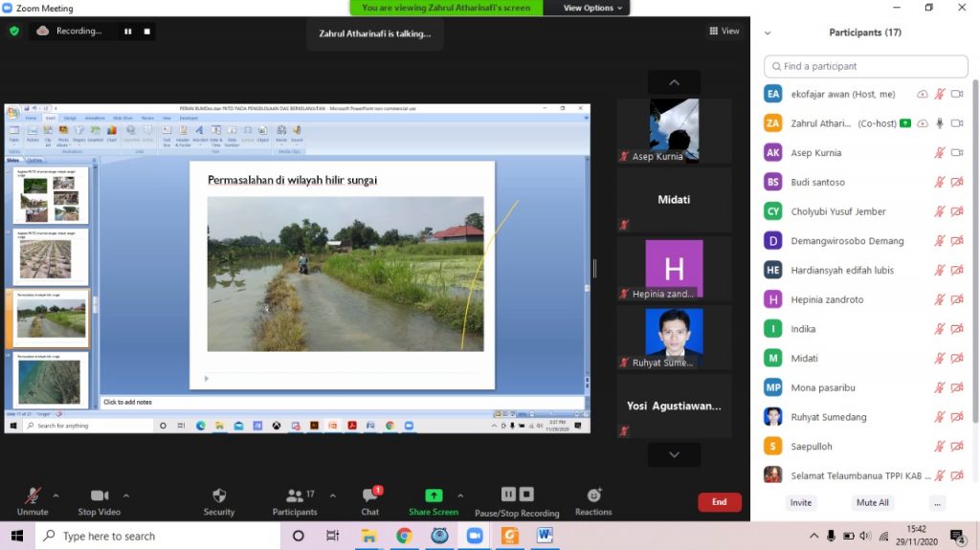Viewport: 980px width, 550px height.
Task: Expand share options arrow next to Share Screen
Action: point(460,495)
